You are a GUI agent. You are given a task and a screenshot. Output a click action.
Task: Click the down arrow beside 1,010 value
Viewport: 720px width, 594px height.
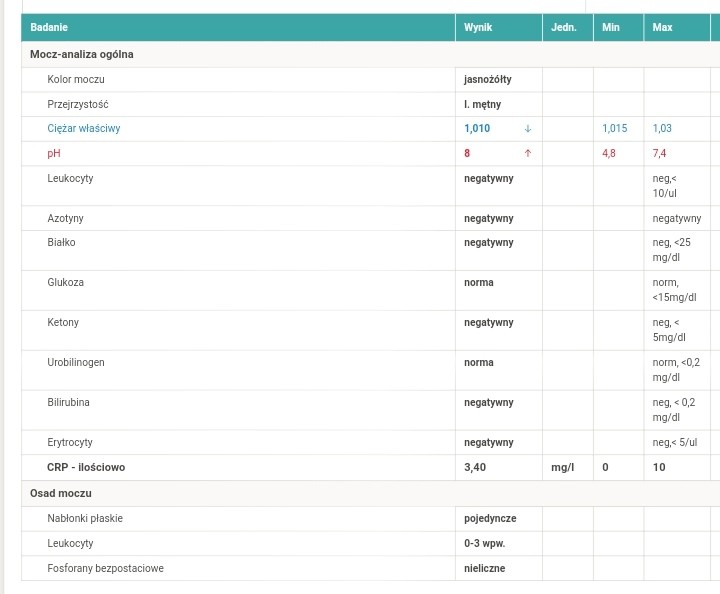click(528, 129)
